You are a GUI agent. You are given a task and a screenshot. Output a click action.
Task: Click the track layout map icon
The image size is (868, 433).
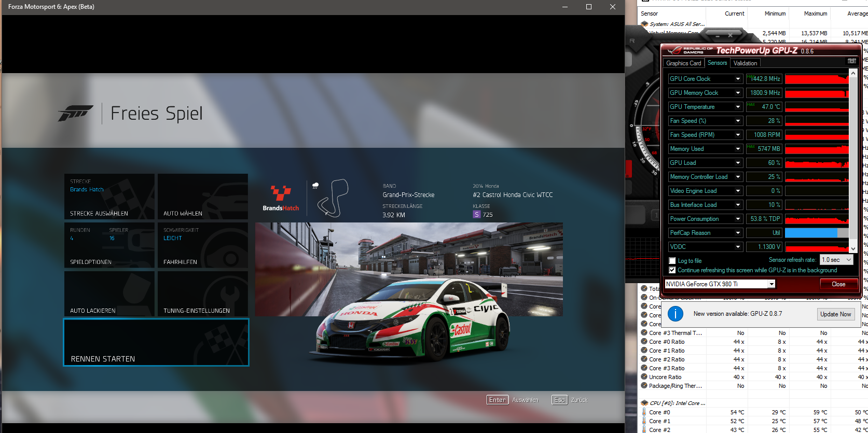point(333,198)
